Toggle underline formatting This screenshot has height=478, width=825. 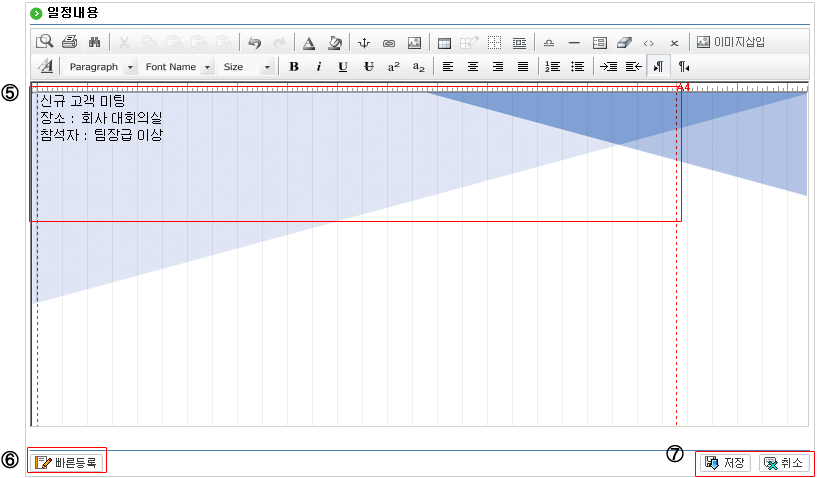point(343,67)
